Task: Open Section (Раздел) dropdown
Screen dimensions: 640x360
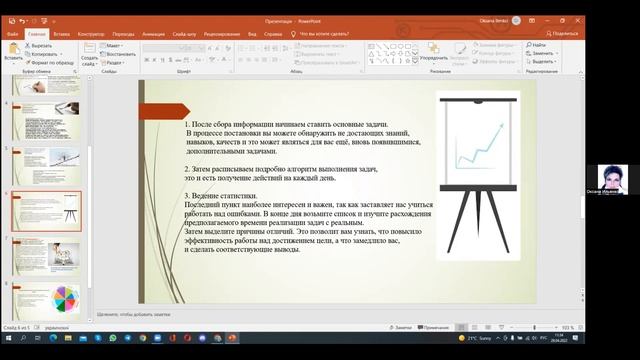Action: (x=112, y=62)
